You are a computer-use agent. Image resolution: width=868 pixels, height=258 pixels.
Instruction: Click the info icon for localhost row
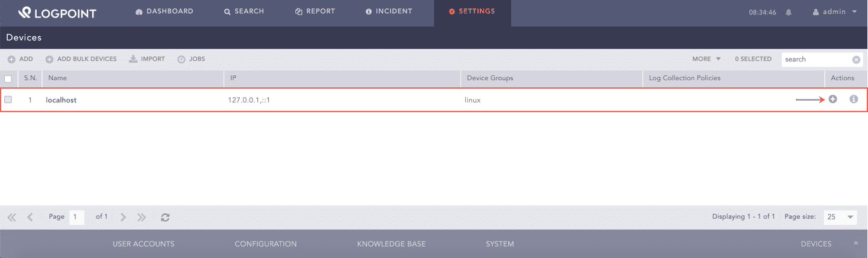854,99
